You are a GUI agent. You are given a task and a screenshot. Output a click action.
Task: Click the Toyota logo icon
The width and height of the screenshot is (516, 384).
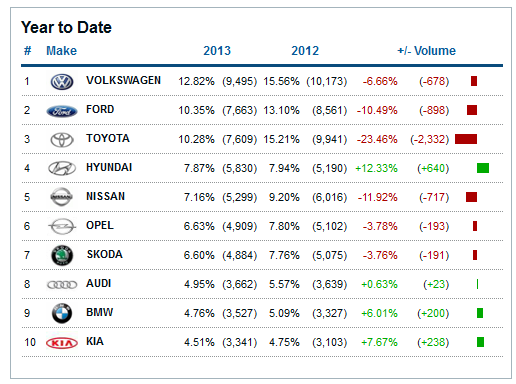[x=62, y=140]
